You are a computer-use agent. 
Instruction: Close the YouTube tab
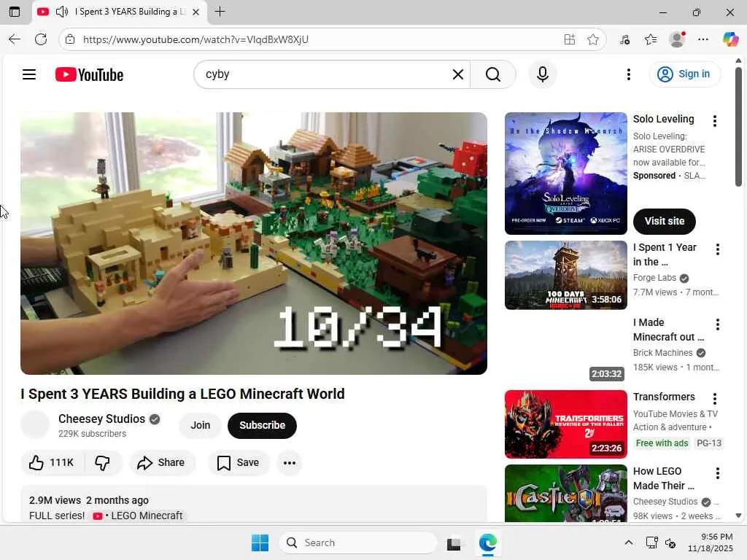[196, 12]
